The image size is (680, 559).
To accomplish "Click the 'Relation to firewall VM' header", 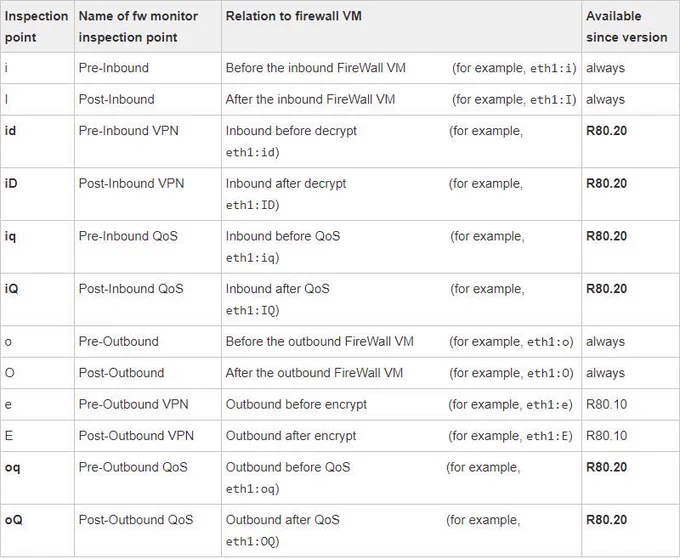I will 294,16.
